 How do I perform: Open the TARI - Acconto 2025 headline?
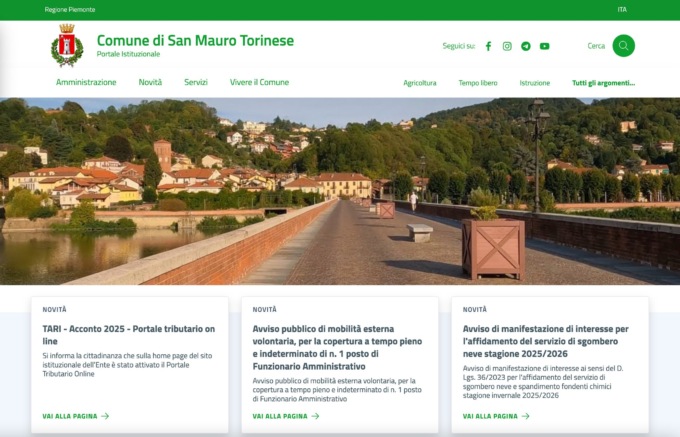tap(129, 335)
